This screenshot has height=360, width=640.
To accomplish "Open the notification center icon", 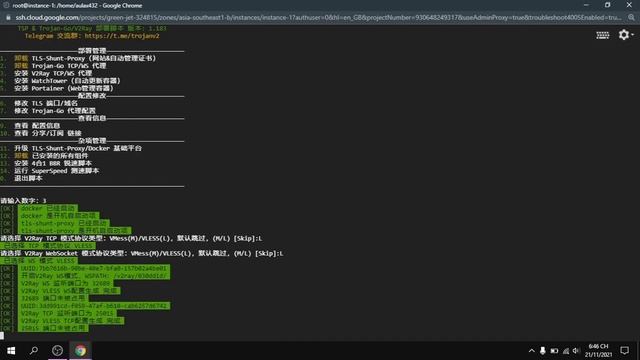I will coord(624,351).
